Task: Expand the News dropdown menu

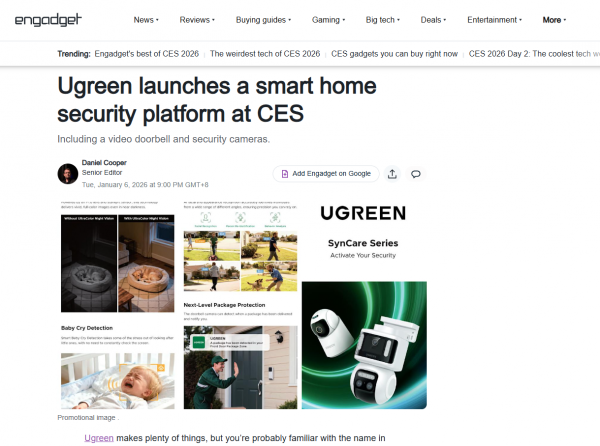Action: click(x=146, y=20)
